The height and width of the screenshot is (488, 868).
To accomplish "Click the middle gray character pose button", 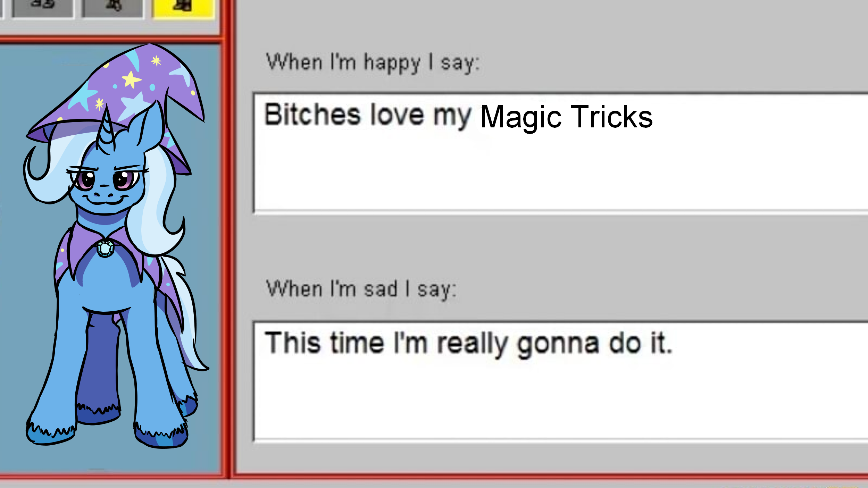I will (112, 8).
